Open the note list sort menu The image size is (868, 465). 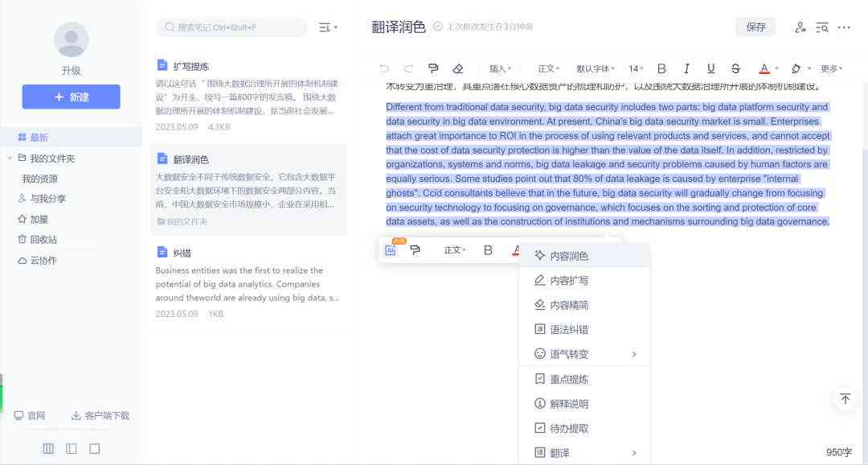coord(328,27)
